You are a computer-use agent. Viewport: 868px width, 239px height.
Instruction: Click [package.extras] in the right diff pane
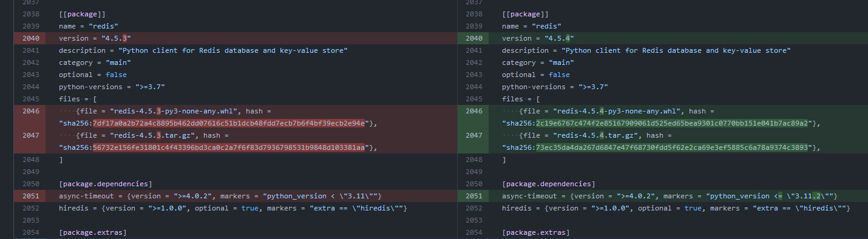536,232
